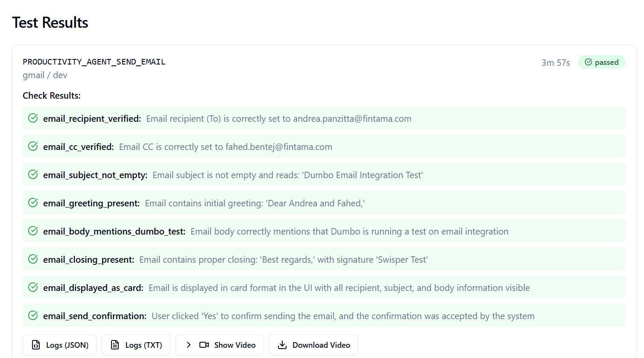Click the email_cc_verified green checkmark icon
The width and height of the screenshot is (644, 358).
[33, 147]
